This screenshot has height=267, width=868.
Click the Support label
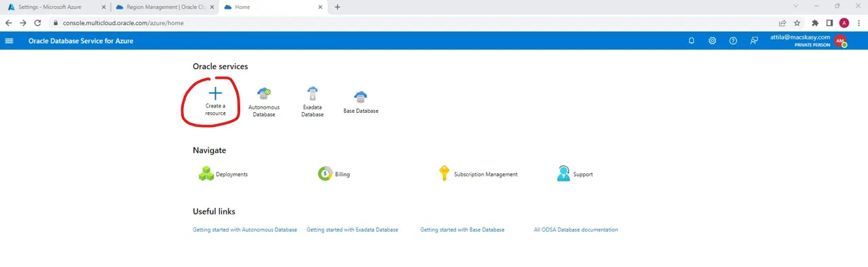click(x=583, y=175)
